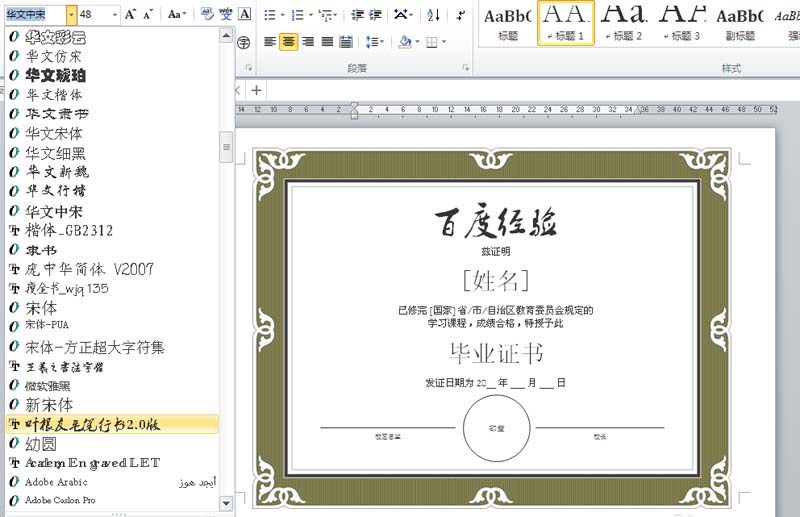Click the font list scroll down arrow

coord(226,502)
